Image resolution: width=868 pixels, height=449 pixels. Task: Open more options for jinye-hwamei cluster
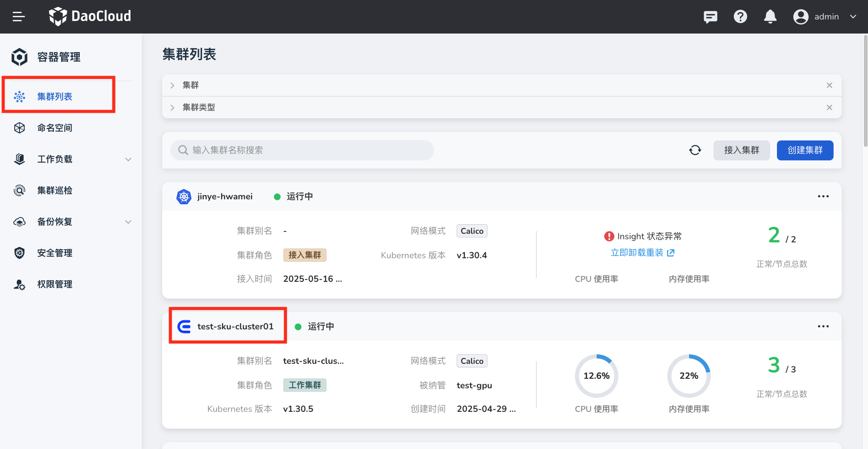[x=823, y=196]
